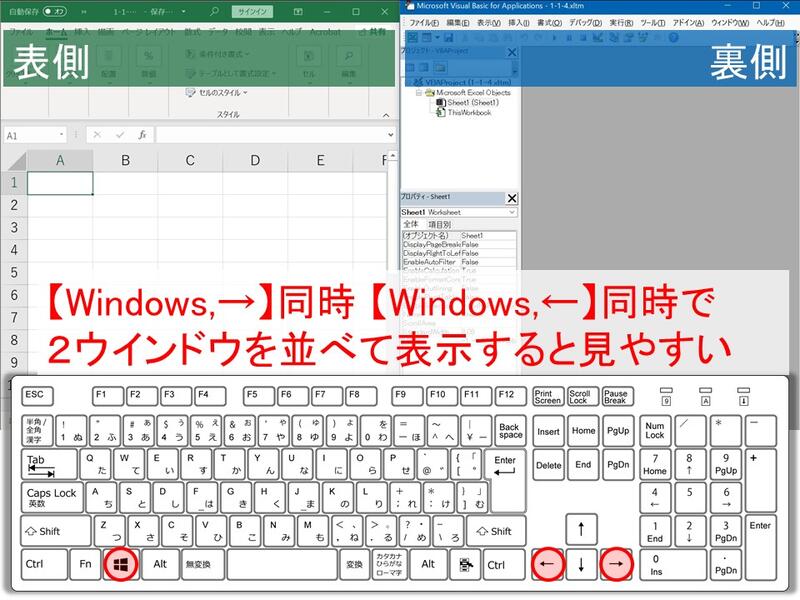Select Sheet1 (Sheet1) in the project tree
Screen dimensions: 800x600
(467, 103)
